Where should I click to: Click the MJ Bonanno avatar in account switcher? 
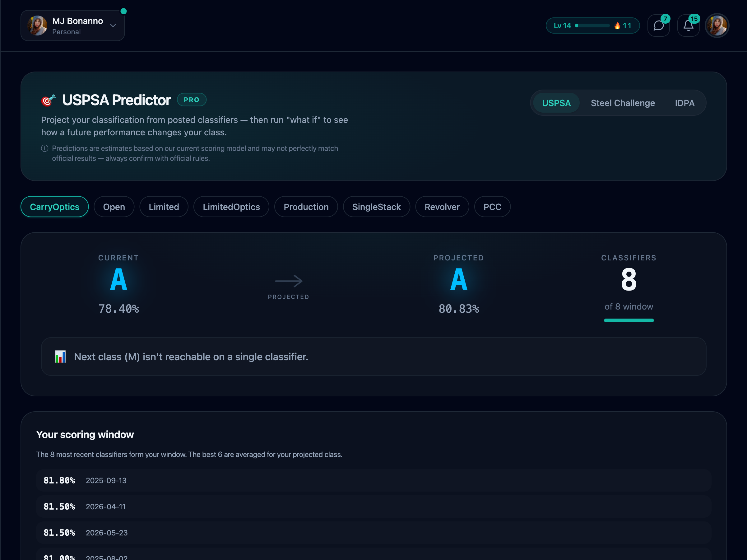point(37,26)
